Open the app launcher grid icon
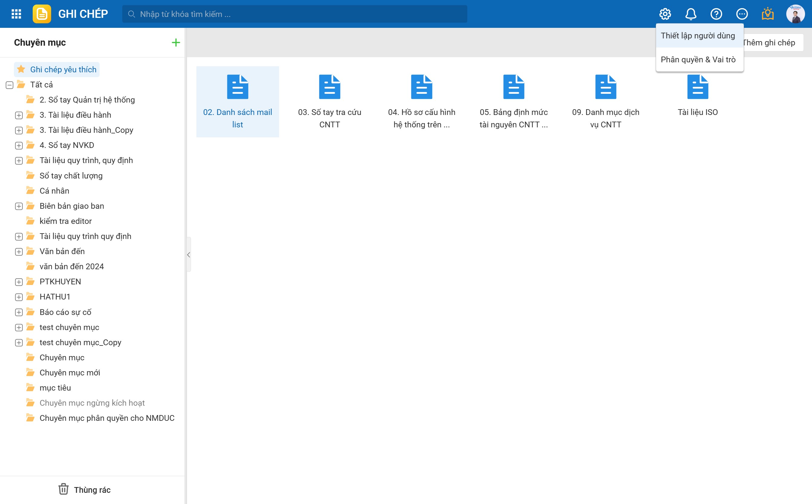 point(16,14)
